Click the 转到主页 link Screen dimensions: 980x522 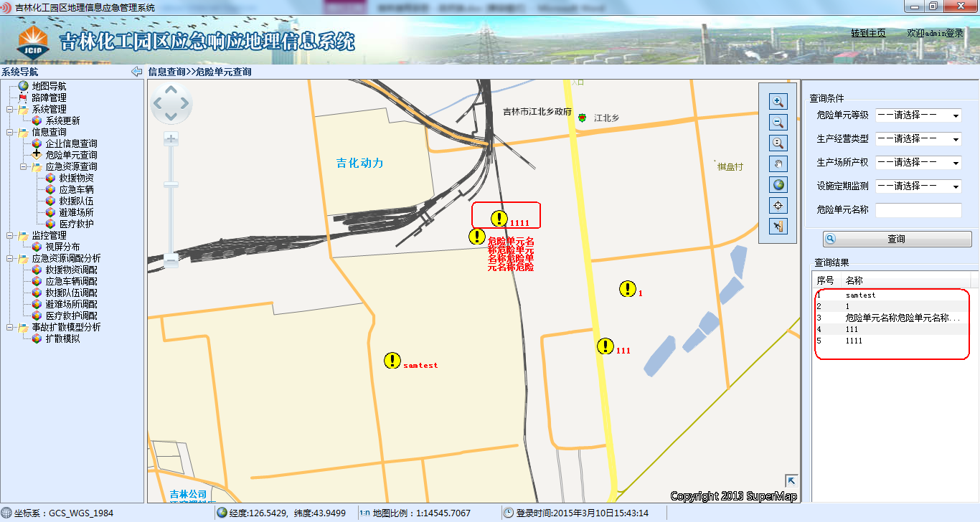(868, 34)
